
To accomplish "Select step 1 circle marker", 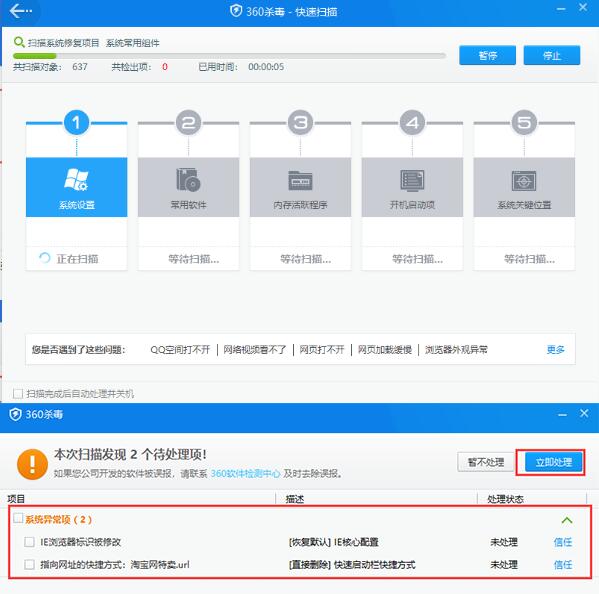I will pos(76,123).
